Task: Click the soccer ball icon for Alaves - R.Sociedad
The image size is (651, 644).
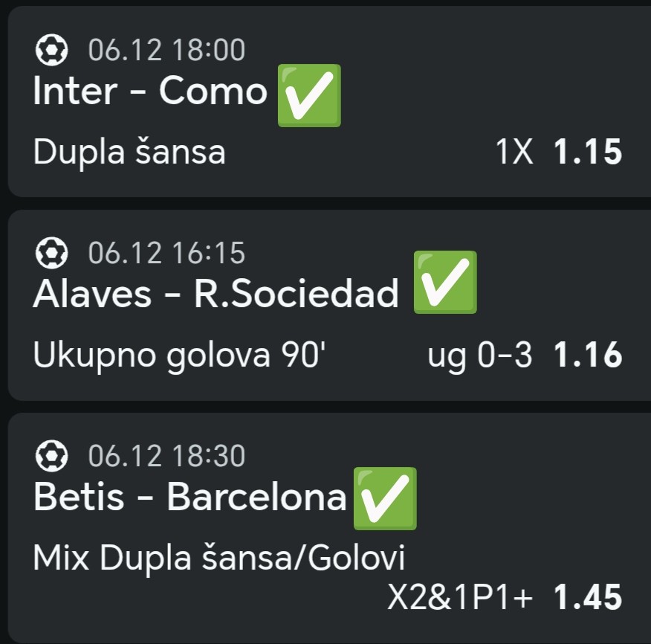Action: click(x=51, y=254)
